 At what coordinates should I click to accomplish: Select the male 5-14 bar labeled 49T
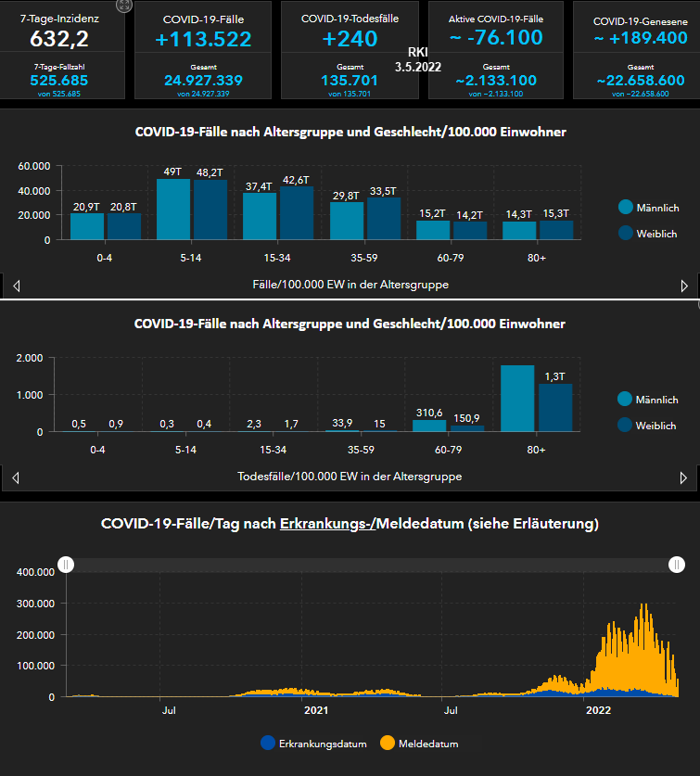click(172, 210)
